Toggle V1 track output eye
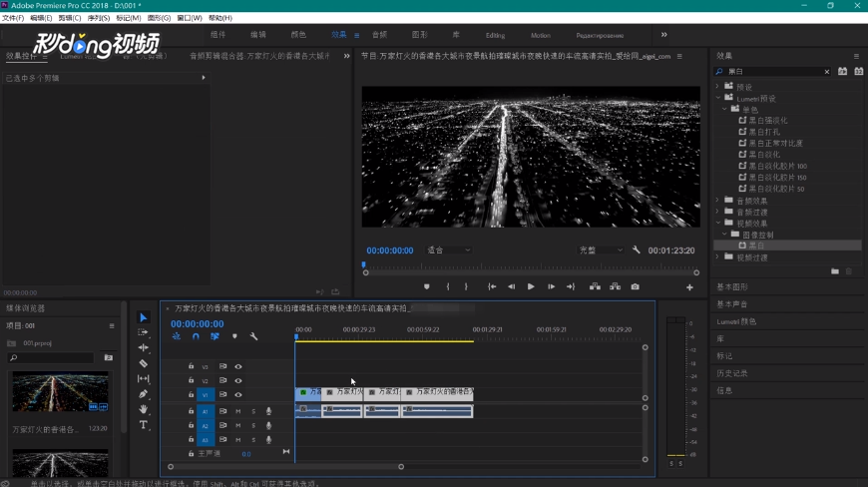This screenshot has height=487, width=868. click(238, 394)
